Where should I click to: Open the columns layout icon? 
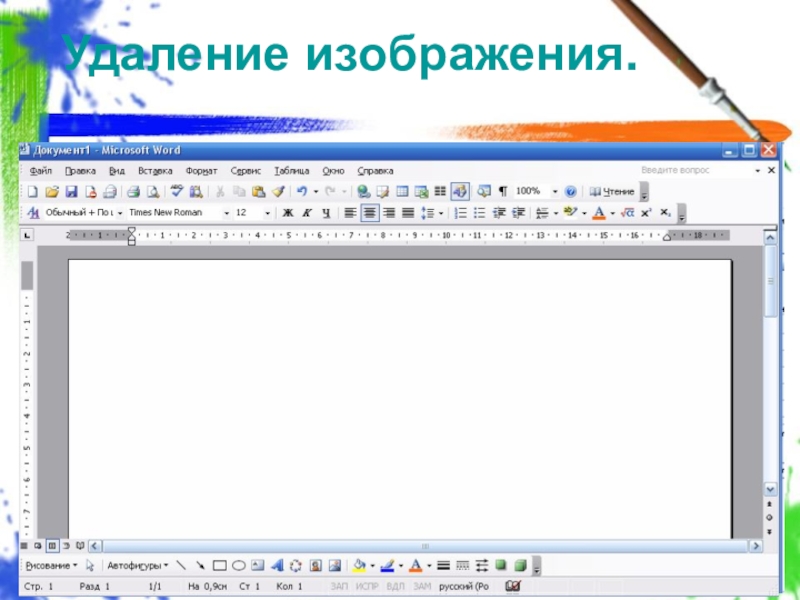pos(440,192)
